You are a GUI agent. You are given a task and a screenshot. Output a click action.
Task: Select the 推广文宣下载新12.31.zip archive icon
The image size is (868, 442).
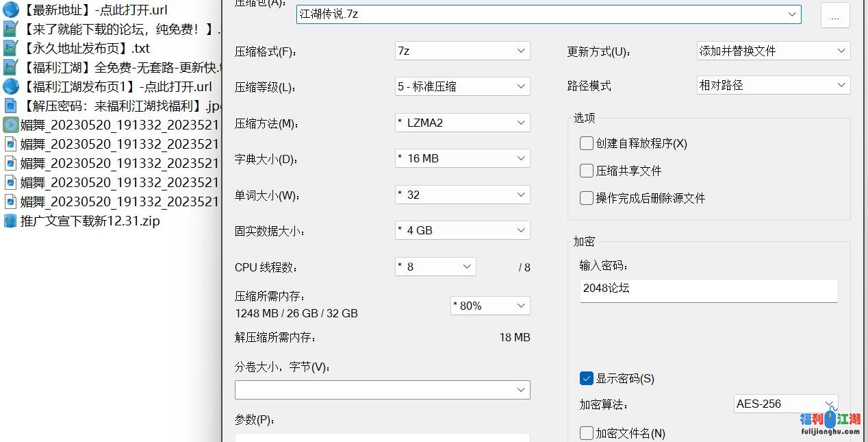point(10,221)
